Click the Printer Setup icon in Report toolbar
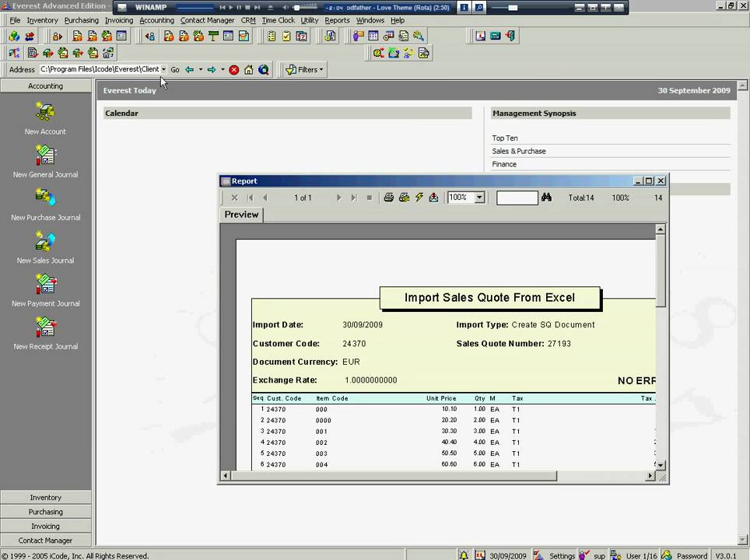Screen dimensions: 750x560 click(x=405, y=198)
